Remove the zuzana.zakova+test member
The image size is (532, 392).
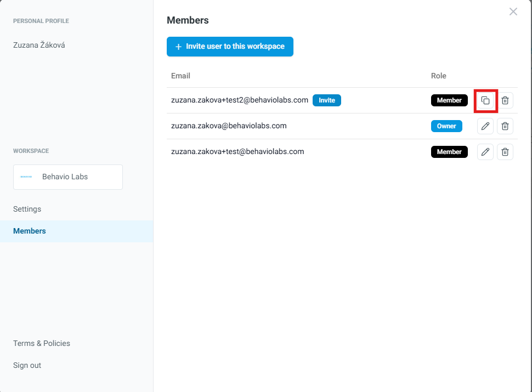coord(505,152)
